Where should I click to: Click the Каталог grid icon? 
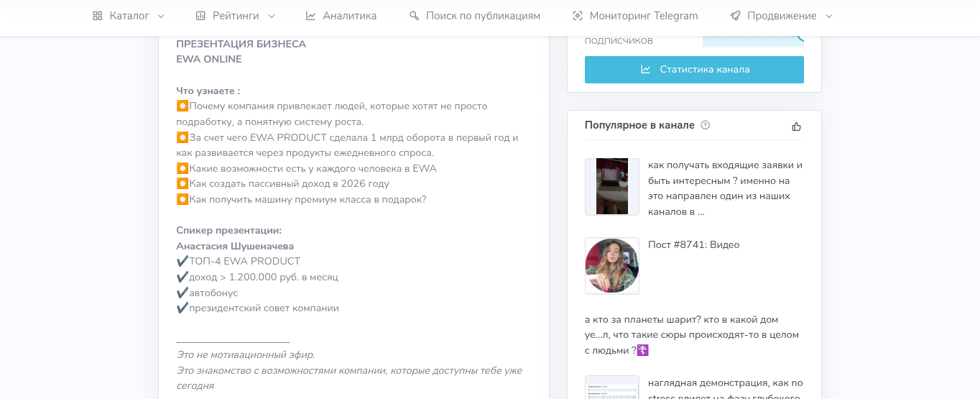click(98, 16)
